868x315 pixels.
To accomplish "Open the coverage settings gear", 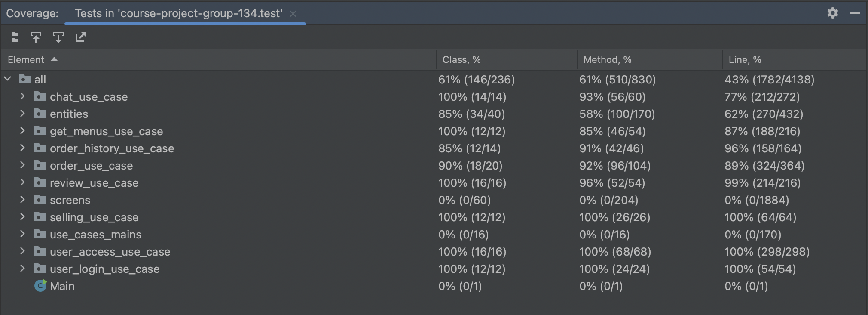I will [x=833, y=13].
